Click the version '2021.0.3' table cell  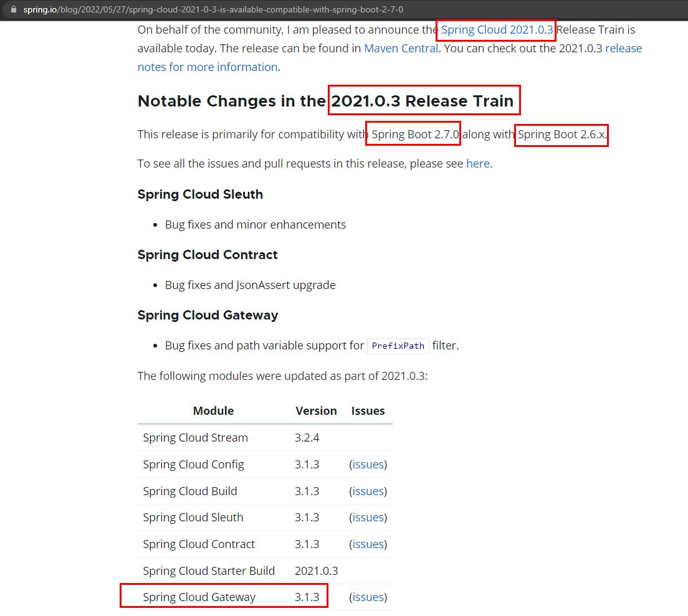317,571
